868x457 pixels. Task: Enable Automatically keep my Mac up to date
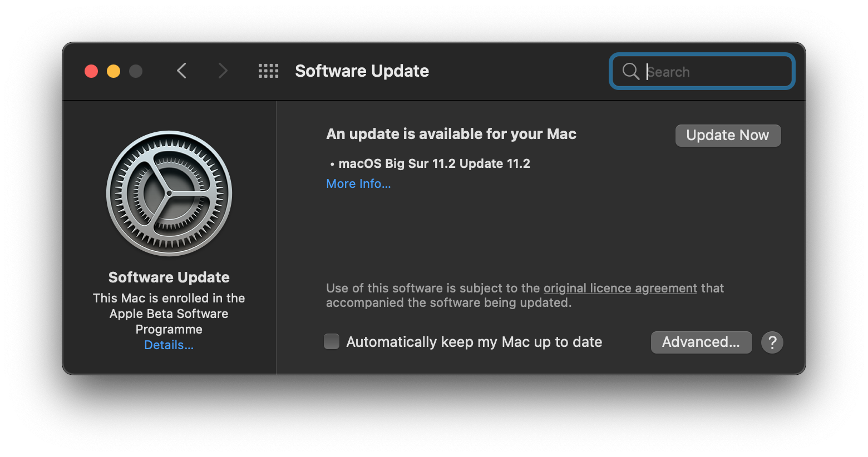332,341
